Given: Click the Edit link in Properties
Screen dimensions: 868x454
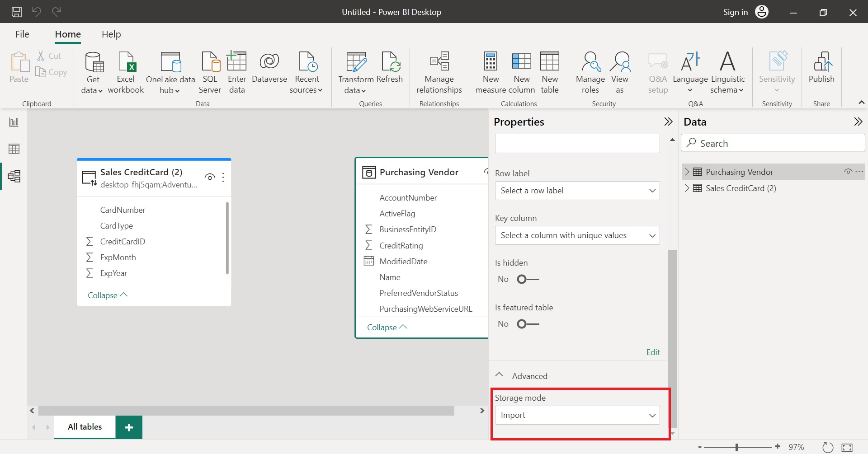Looking at the screenshot, I should (653, 352).
